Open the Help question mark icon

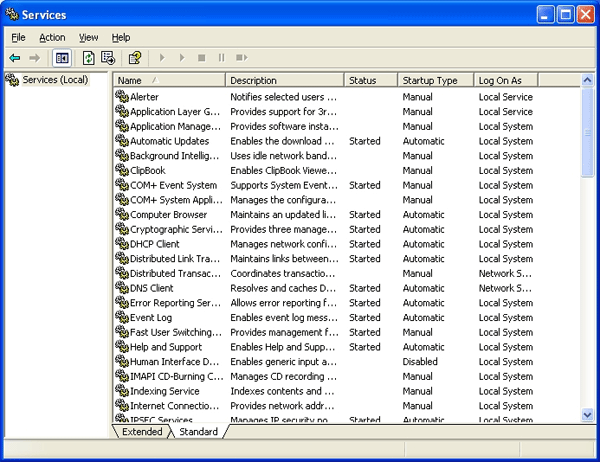(x=135, y=58)
